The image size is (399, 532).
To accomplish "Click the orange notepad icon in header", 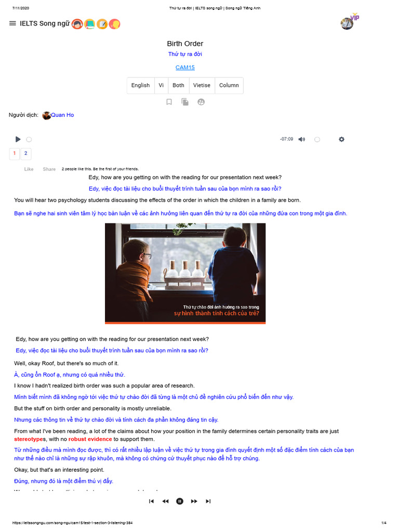I will pyautogui.click(x=102, y=24).
